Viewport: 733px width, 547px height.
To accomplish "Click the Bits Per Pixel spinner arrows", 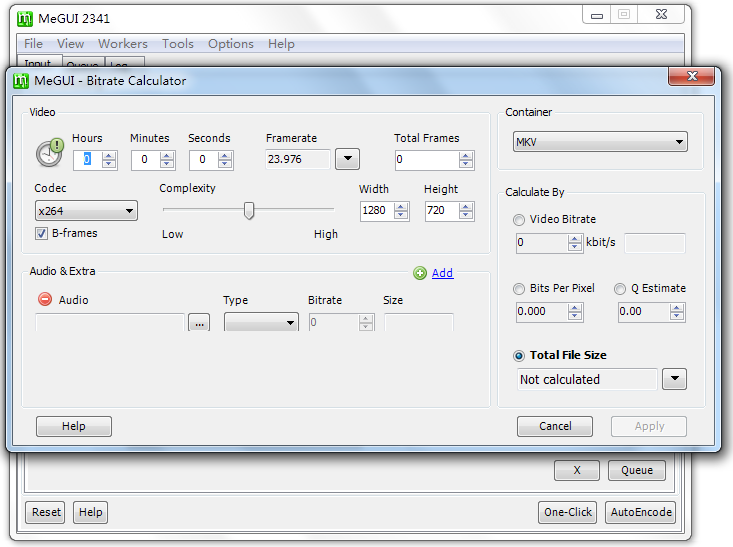I will 575,311.
